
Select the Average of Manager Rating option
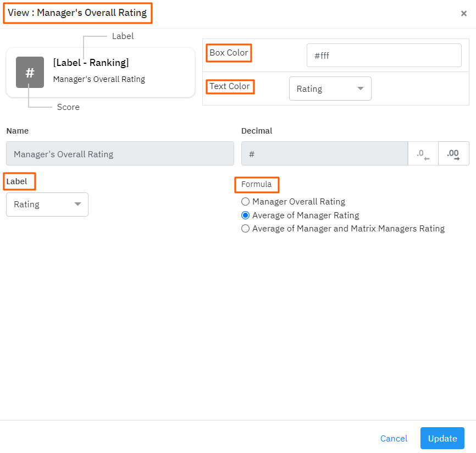pyautogui.click(x=246, y=216)
